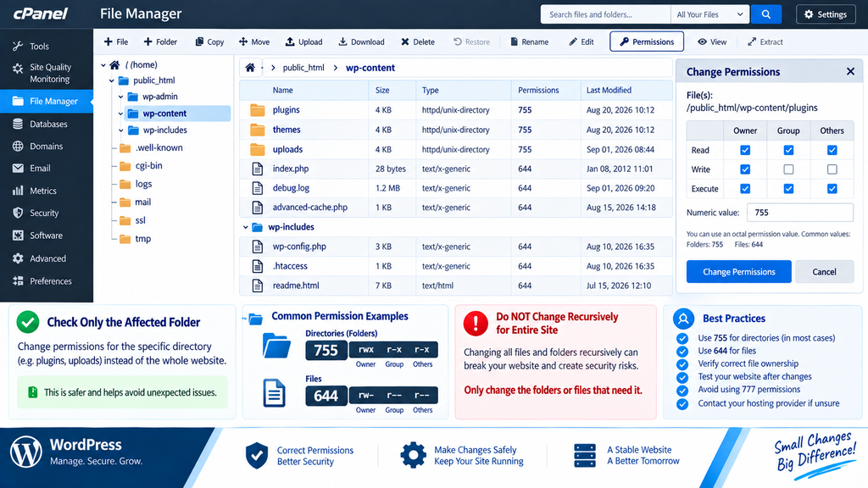The height and width of the screenshot is (488, 868).
Task: Click the home icon in breadcrumb bar
Action: point(250,68)
